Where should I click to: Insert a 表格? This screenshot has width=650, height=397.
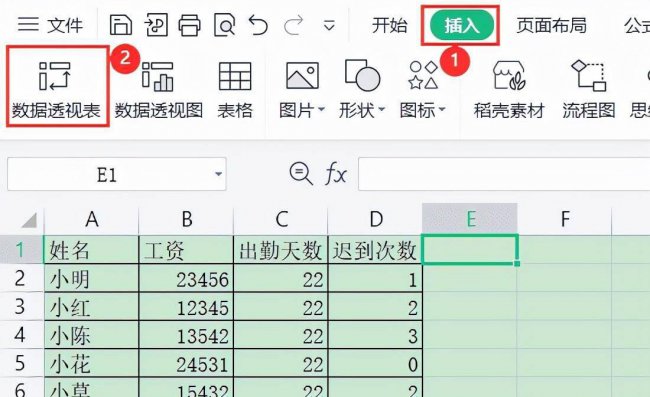pos(235,90)
